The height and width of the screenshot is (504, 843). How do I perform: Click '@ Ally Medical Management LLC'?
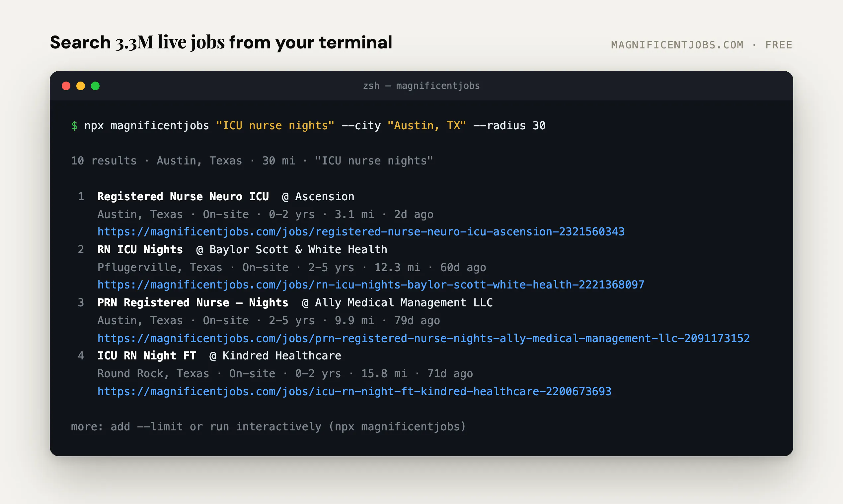coord(397,303)
